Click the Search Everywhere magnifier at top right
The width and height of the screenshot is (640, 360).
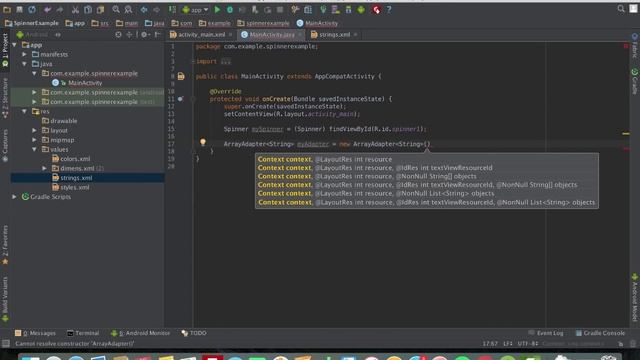tap(621, 9)
